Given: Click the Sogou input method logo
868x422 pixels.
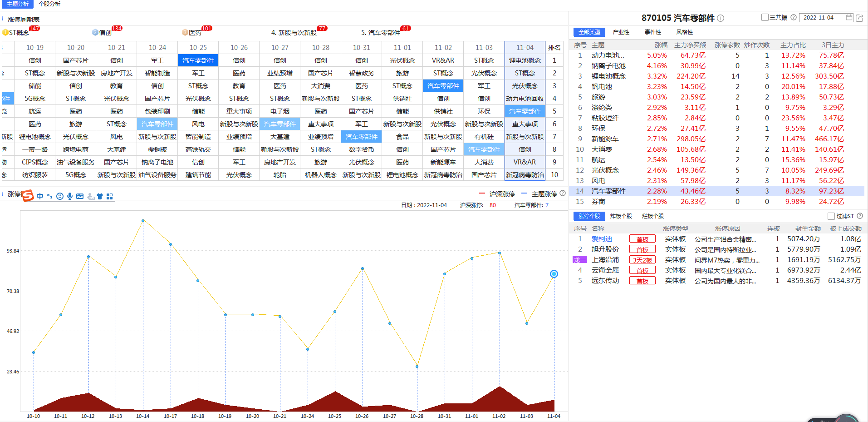Looking at the screenshot, I should pos(28,196).
